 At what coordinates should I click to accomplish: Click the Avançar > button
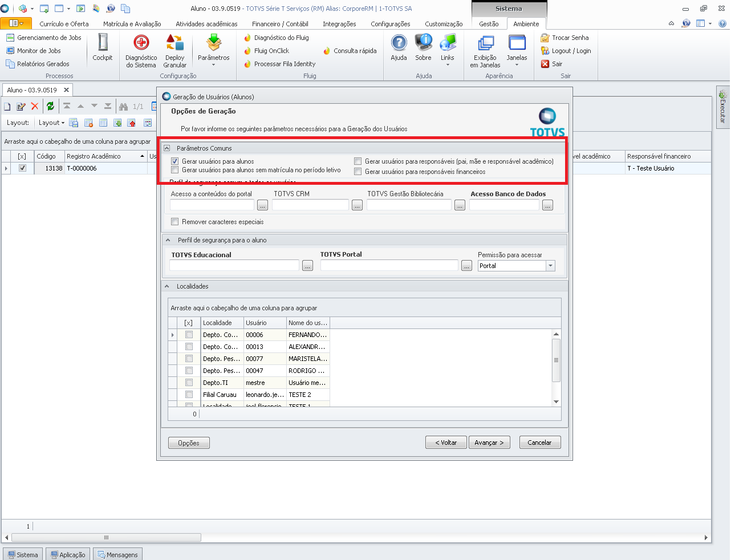pyautogui.click(x=489, y=443)
